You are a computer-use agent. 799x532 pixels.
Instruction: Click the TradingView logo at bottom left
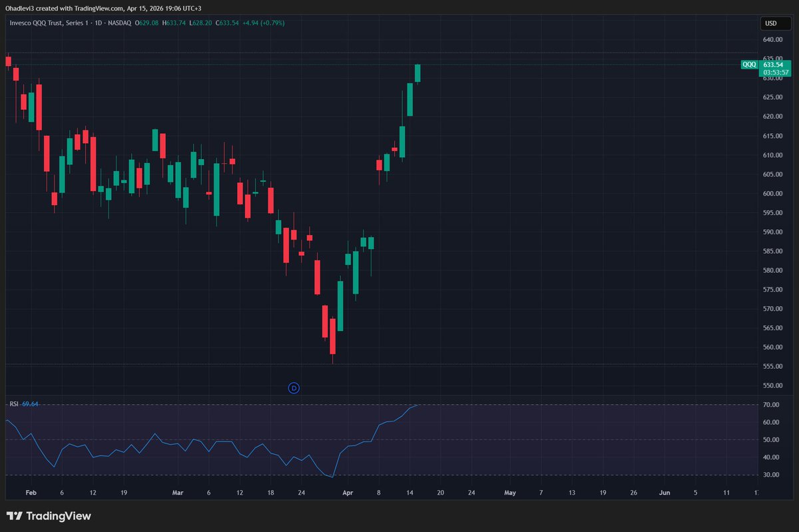pos(49,516)
